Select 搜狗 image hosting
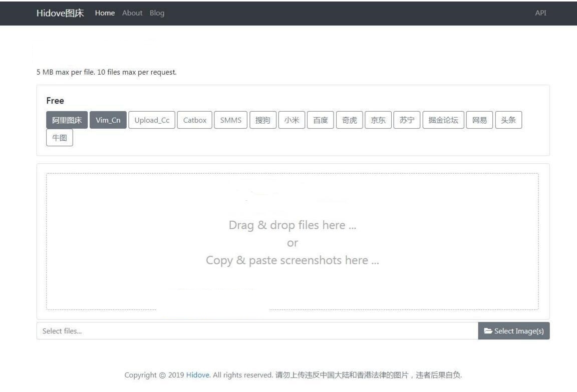Image resolution: width=577 pixels, height=392 pixels. point(263,120)
